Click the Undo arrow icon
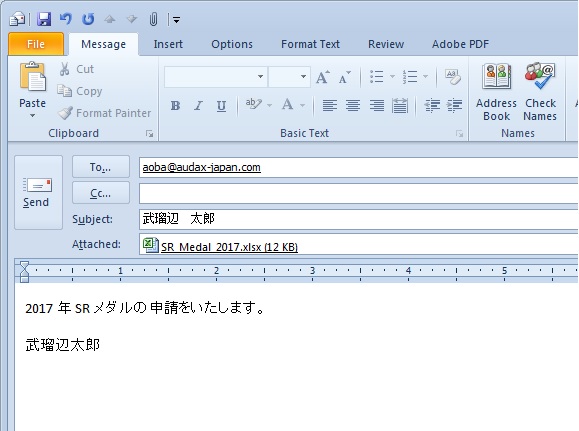The width and height of the screenshot is (579, 431). (66, 18)
